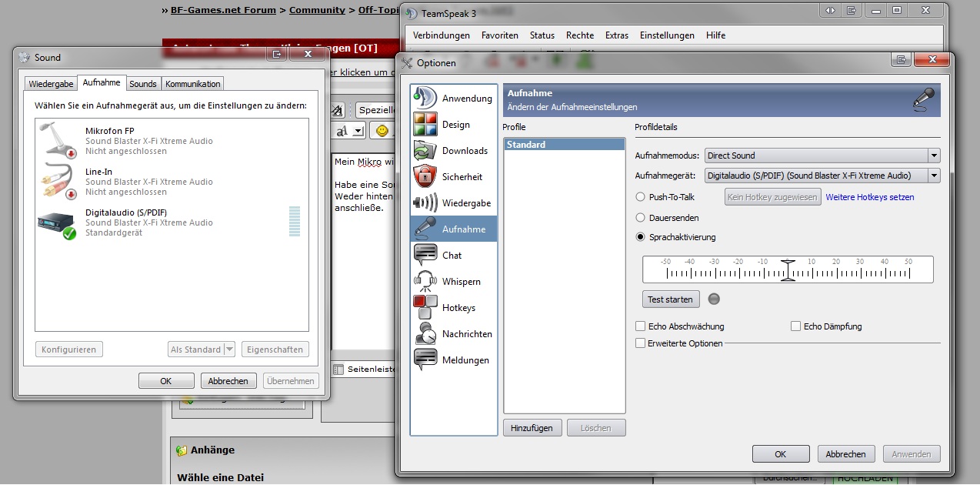
Task: Open Anwendung settings in Optionen sidebar
Action: [x=454, y=99]
